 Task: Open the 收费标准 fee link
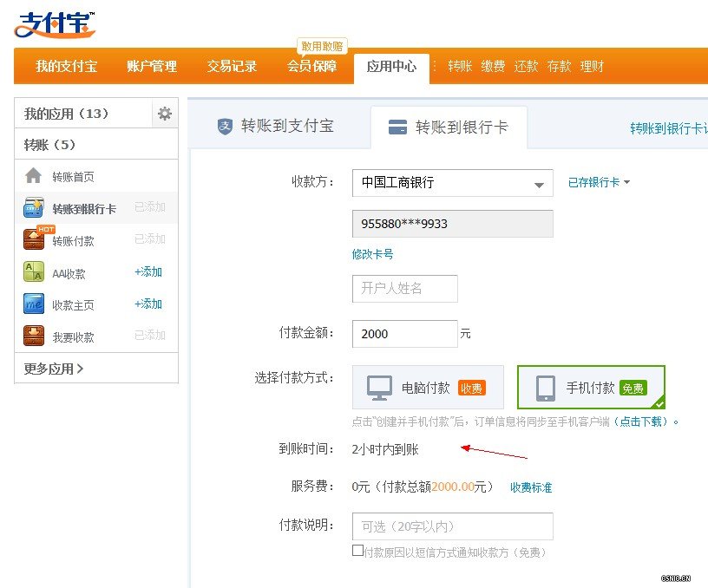(531, 487)
